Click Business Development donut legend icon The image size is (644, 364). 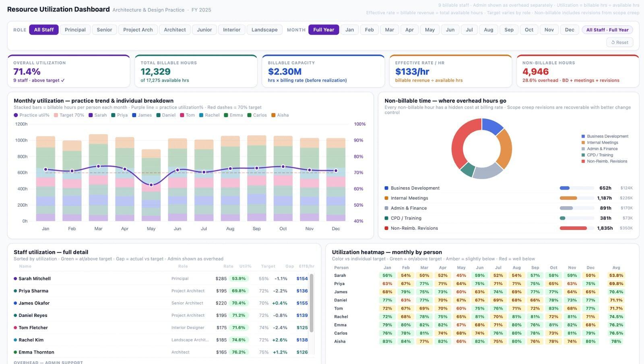point(583,136)
